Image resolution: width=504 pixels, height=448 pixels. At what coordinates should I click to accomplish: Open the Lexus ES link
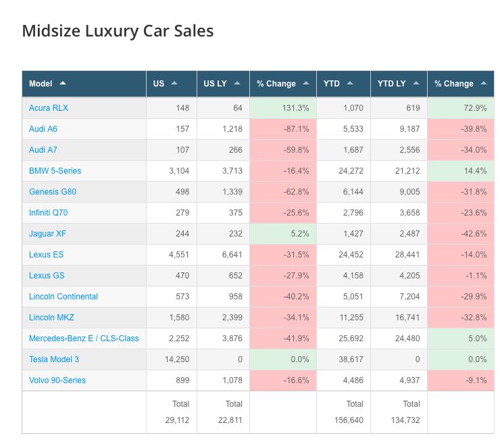(47, 255)
